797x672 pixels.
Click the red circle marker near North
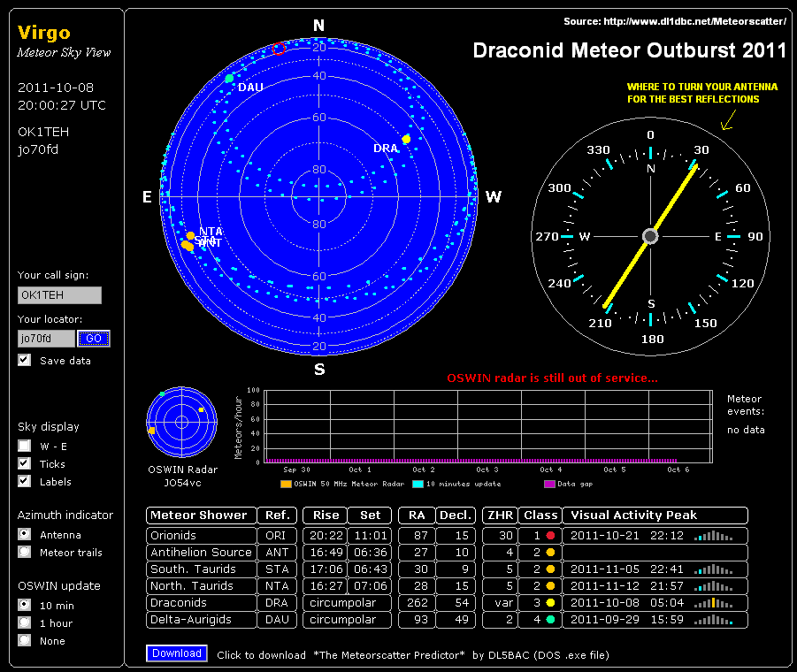coord(279,49)
